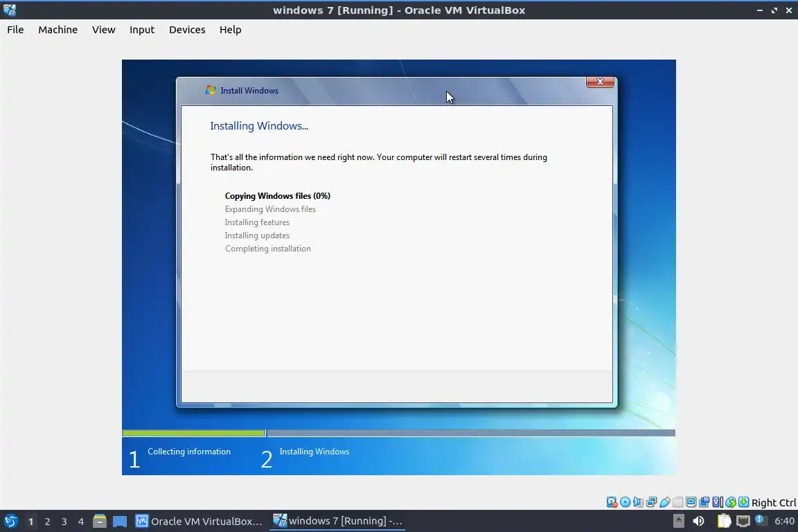Minimize the VirtualBox VM window
Image resolution: width=798 pixels, height=532 pixels.
[759, 10]
